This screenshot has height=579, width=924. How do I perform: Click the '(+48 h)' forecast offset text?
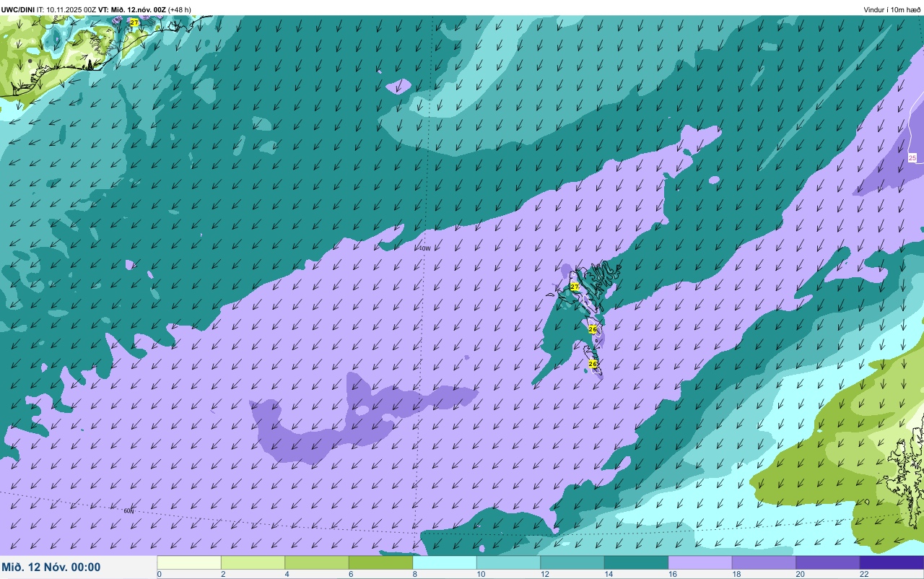point(180,9)
